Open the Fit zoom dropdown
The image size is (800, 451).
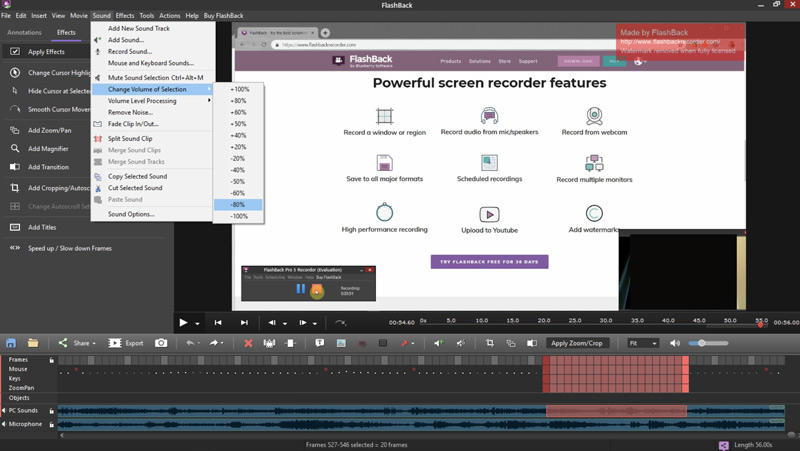tap(642, 343)
